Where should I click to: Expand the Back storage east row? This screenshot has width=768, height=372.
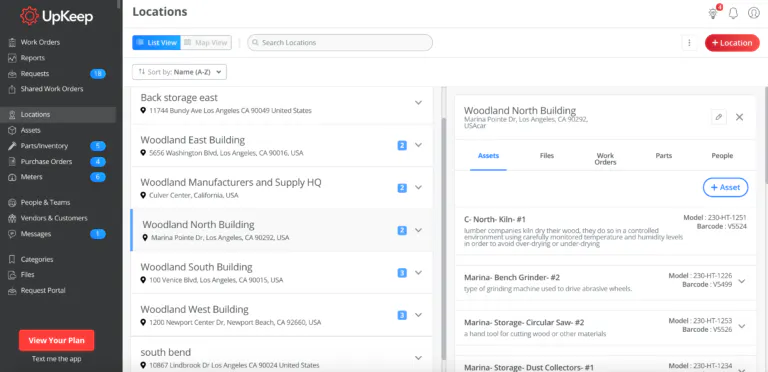418,103
